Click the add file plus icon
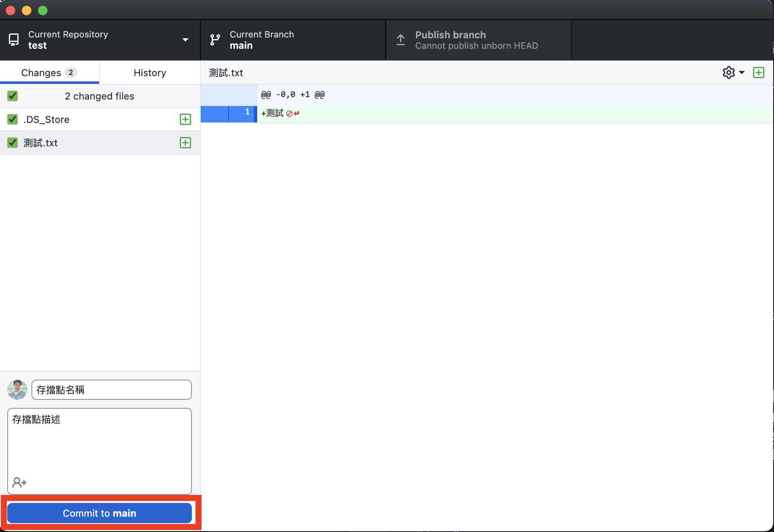This screenshot has height=532, width=774. pos(759,72)
